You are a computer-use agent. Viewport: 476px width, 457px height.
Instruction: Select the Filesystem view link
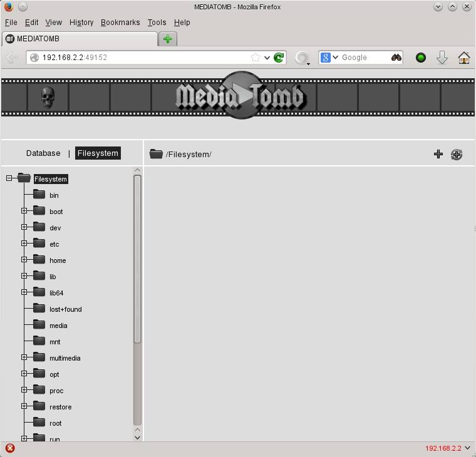98,153
